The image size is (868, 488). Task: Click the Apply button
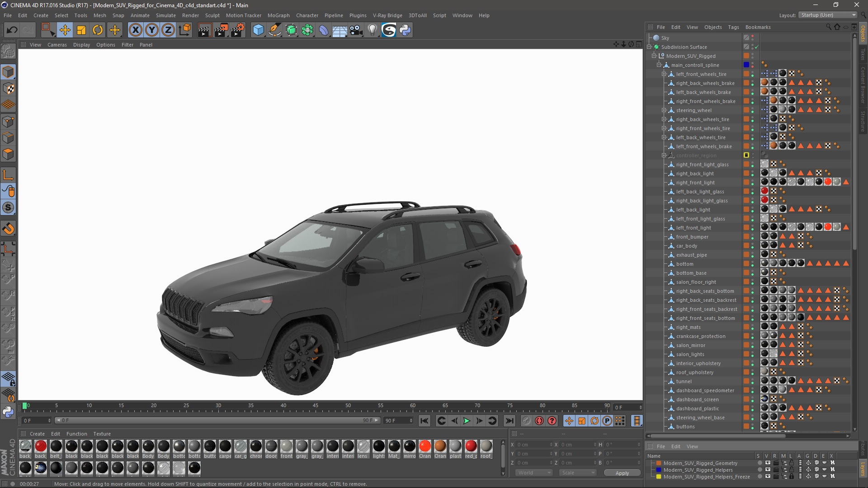click(x=622, y=473)
